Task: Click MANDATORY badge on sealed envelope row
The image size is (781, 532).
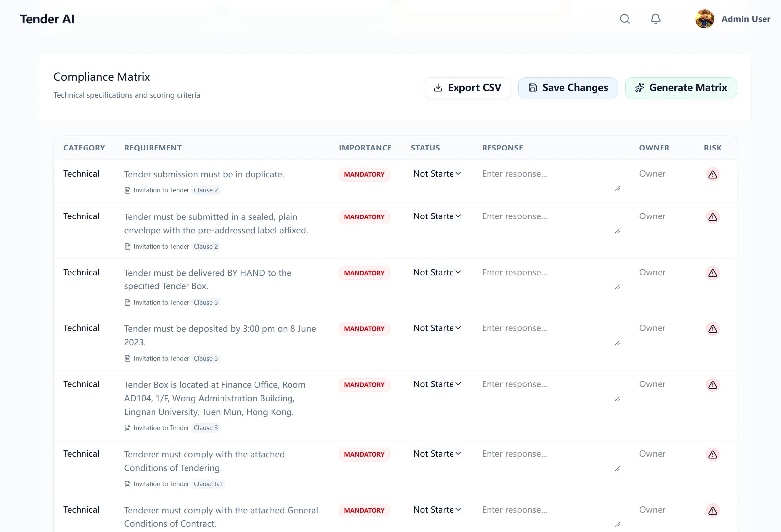Action: (x=364, y=217)
